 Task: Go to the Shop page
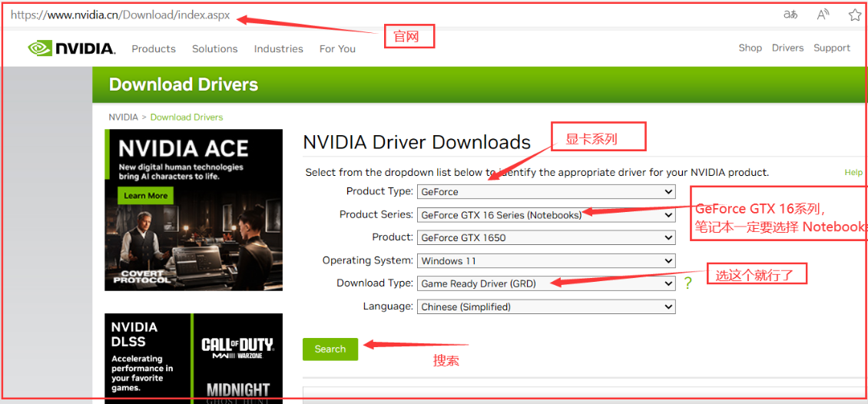point(750,48)
